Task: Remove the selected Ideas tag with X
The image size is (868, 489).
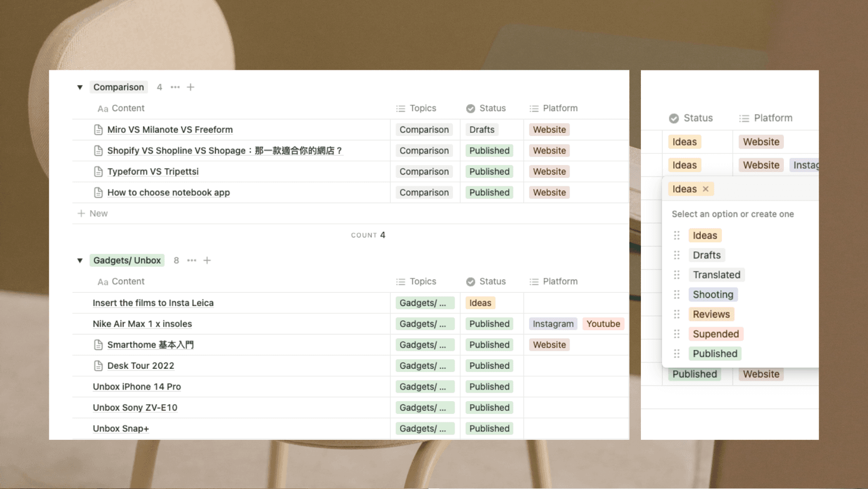Action: coord(706,189)
